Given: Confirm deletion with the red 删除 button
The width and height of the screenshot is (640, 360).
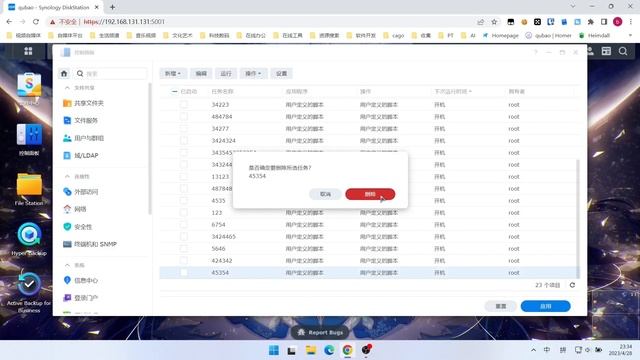Looking at the screenshot, I should (x=370, y=194).
